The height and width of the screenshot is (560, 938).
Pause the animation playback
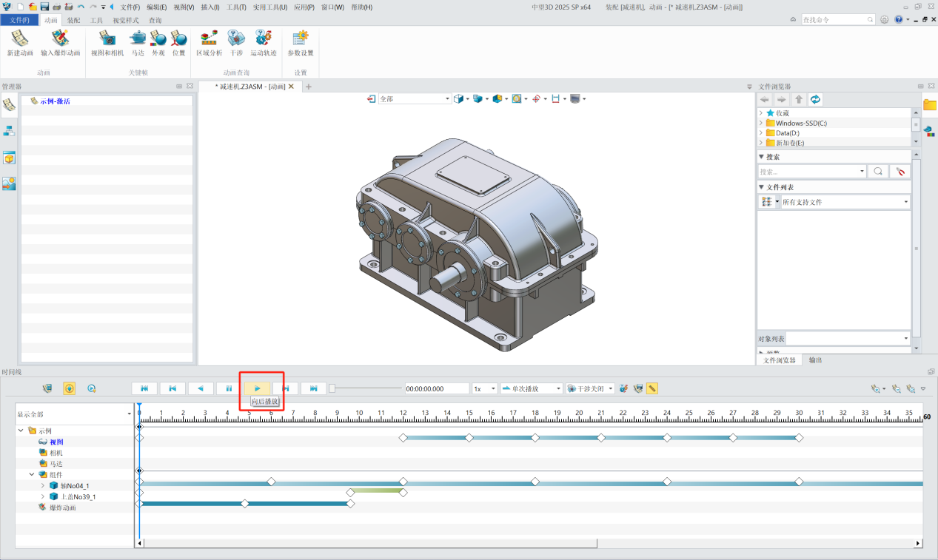click(229, 388)
